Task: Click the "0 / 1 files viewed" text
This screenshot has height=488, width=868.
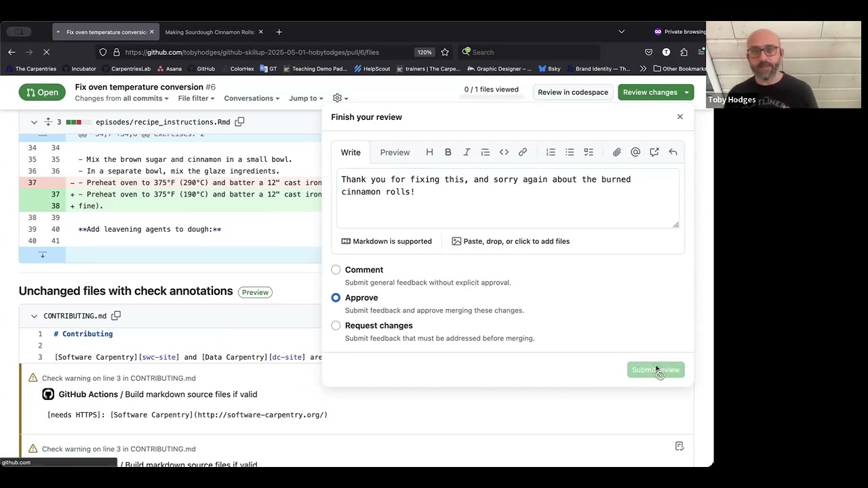Action: (491, 89)
